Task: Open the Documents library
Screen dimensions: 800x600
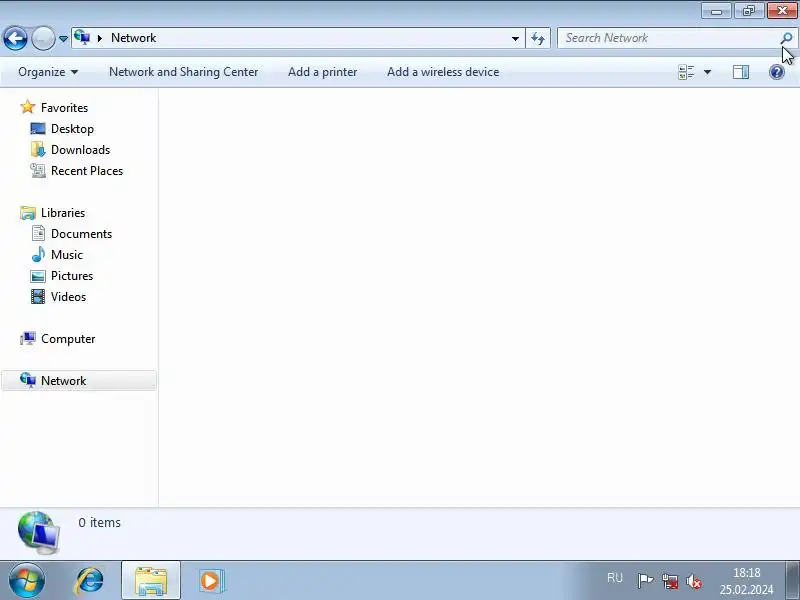Action: click(x=82, y=234)
